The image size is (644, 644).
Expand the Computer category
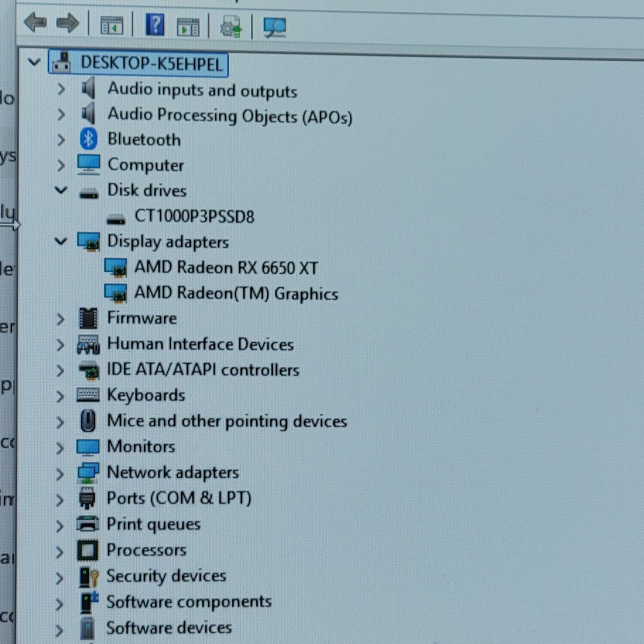click(x=61, y=165)
